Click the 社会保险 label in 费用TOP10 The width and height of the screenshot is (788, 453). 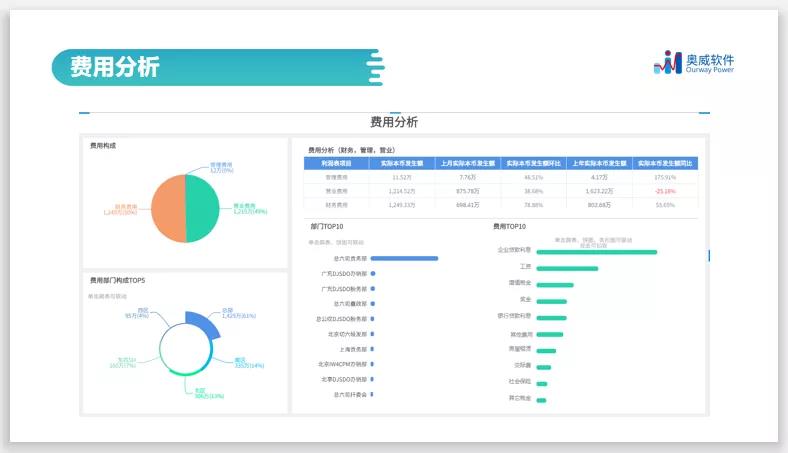pyautogui.click(x=519, y=381)
